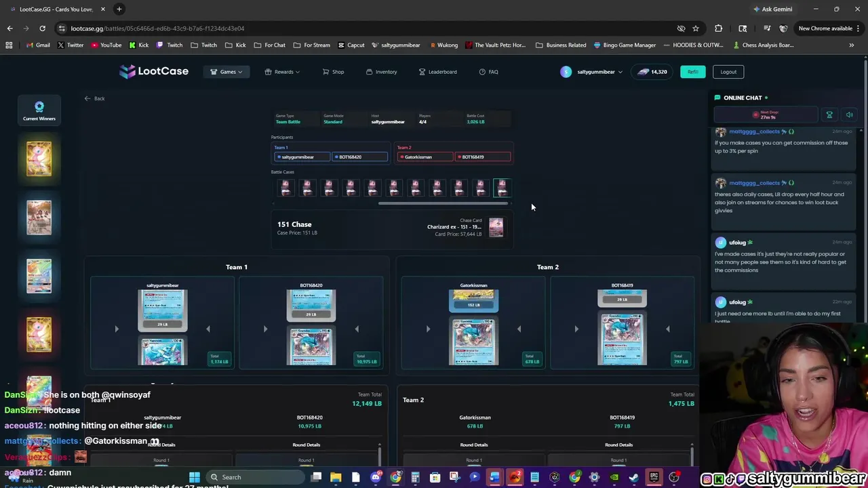The height and width of the screenshot is (488, 868).
Task: Click the Team 1 round details scrollbar
Action: [380, 455]
